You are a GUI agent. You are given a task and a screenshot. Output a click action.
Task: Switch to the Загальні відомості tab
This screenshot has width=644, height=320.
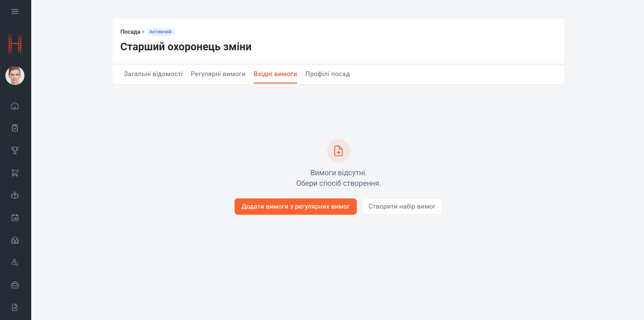point(153,74)
